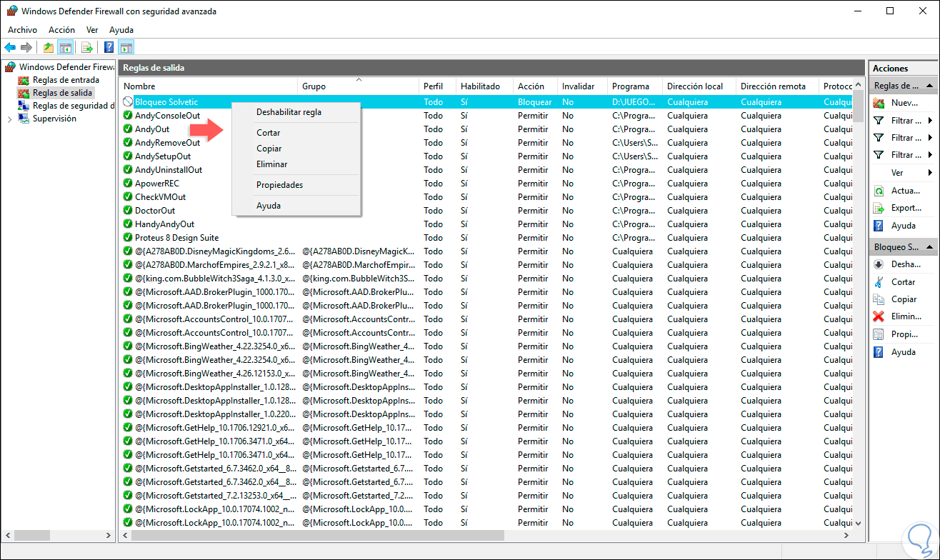Click Ayuda icon under Reglas de... actions
Viewport: 940px width, 560px height.
point(879,226)
